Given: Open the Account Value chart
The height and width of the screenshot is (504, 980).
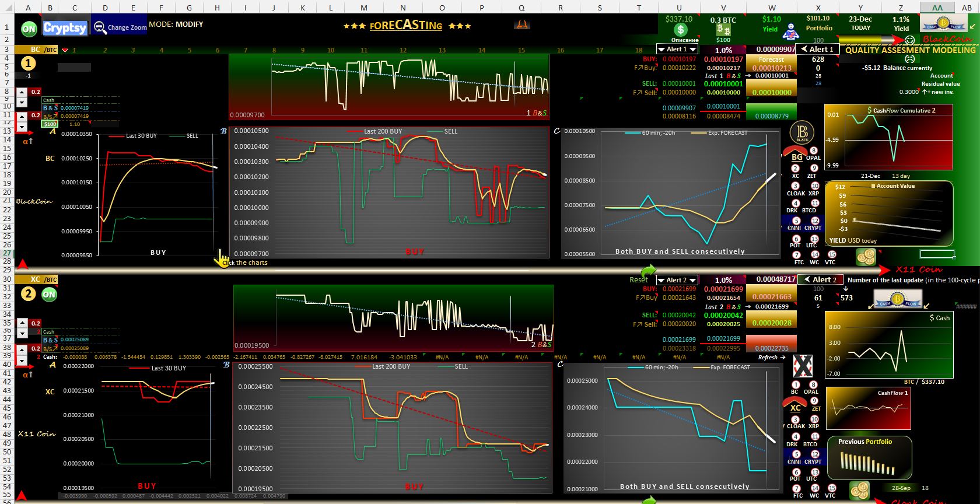Looking at the screenshot, I should pos(888,213).
